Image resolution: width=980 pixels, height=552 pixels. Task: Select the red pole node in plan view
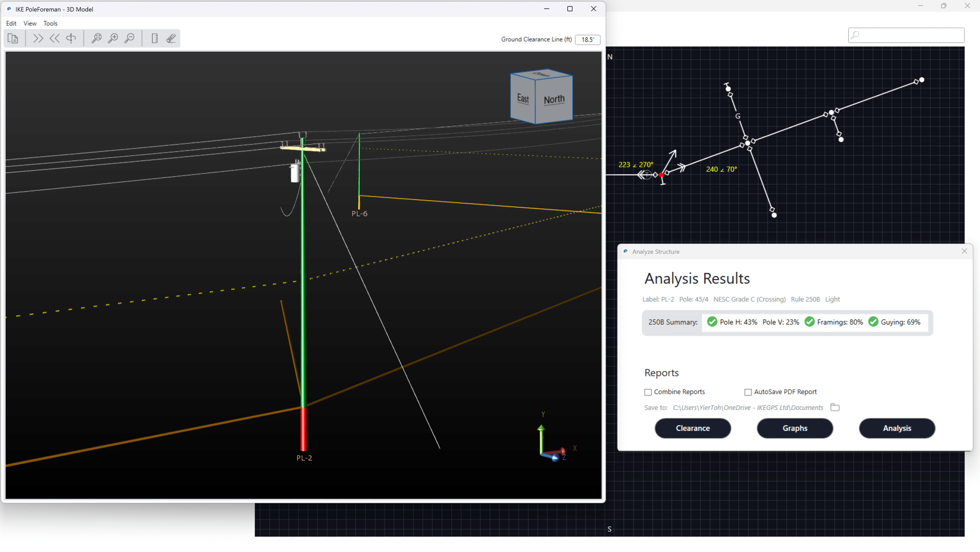(661, 175)
